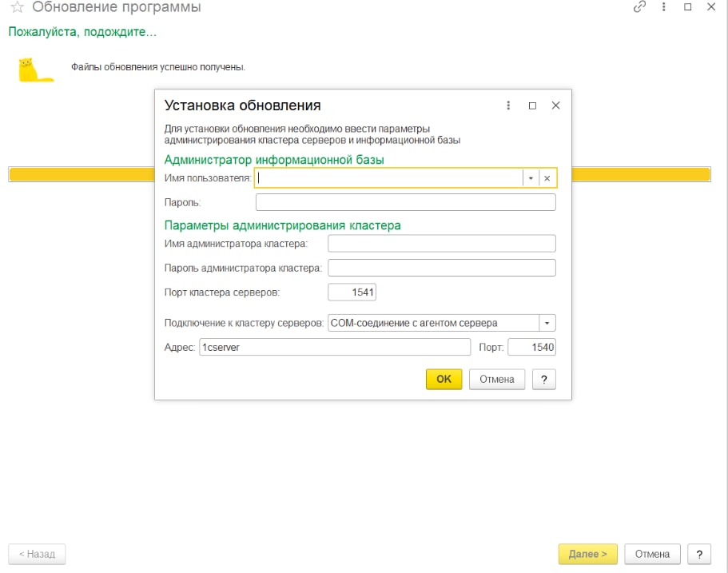728x573 pixels.
Task: Close the Обновление программы window
Action: [x=711, y=7]
